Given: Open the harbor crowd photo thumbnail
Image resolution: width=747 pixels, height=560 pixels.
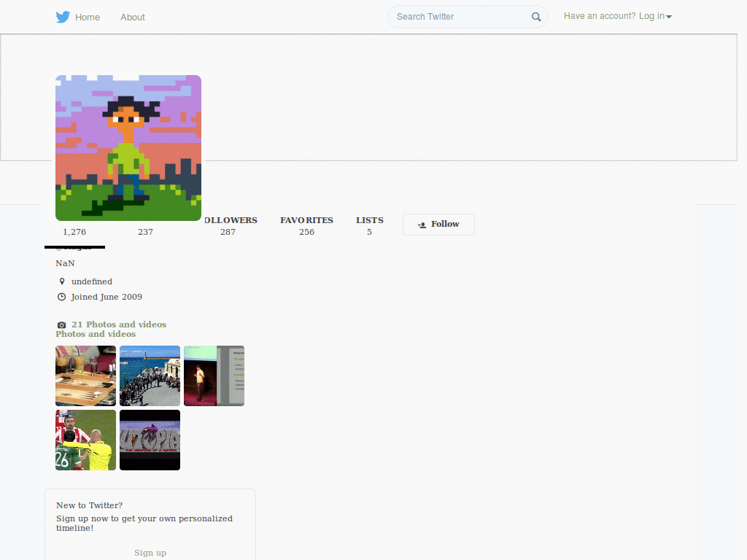Looking at the screenshot, I should pyautogui.click(x=150, y=376).
